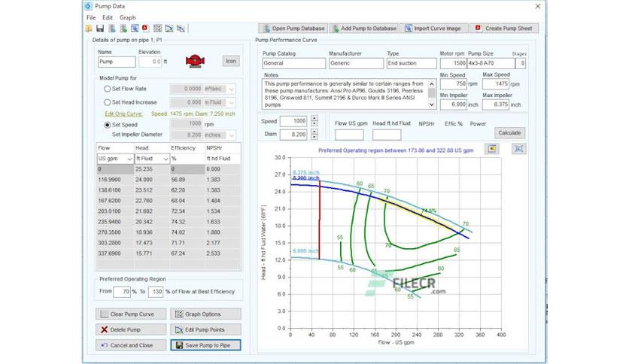
Task: Select the Set Head Increase radio button
Action: pyautogui.click(x=107, y=102)
